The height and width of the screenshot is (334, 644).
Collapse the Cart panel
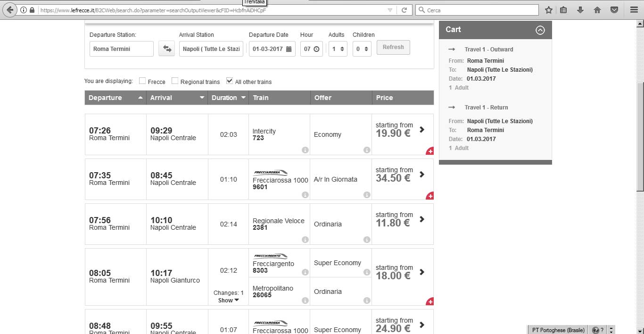tap(540, 30)
